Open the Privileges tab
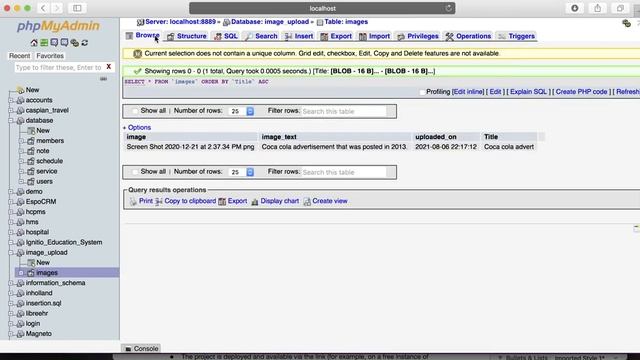Image resolution: width=640 pixels, height=360 pixels. 418,36
